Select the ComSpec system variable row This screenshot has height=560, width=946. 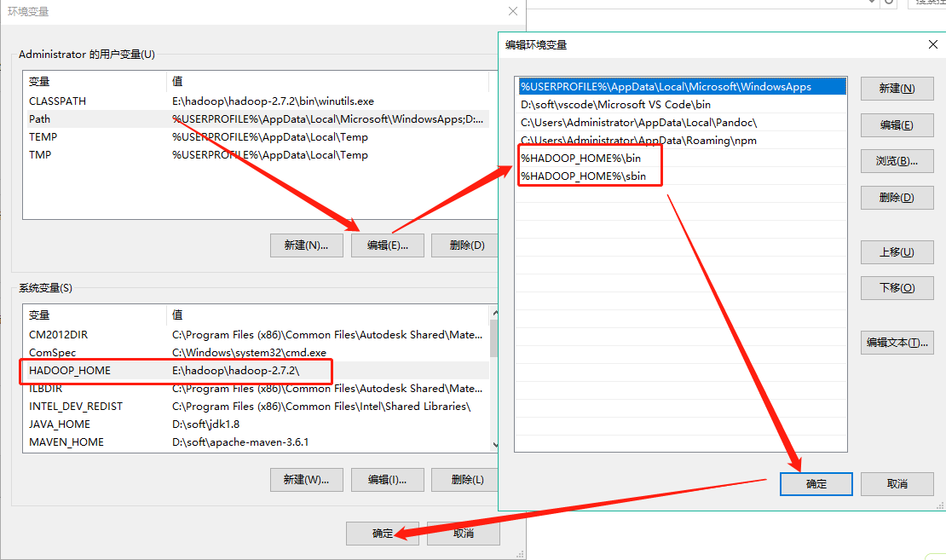point(256,352)
